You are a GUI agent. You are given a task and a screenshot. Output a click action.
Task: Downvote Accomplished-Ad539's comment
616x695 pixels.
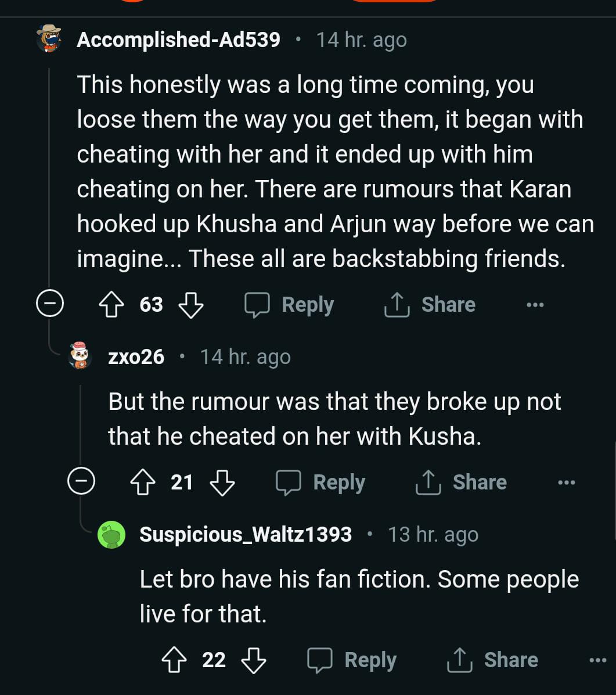point(190,305)
